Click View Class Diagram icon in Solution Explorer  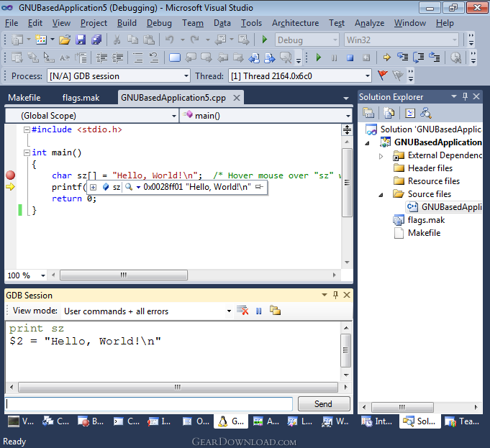pyautogui.click(x=426, y=113)
